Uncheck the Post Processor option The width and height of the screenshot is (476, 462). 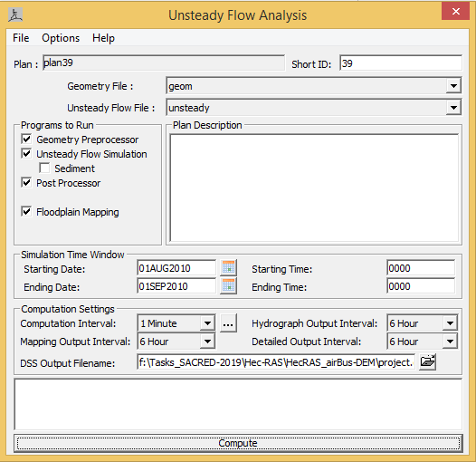click(x=26, y=183)
